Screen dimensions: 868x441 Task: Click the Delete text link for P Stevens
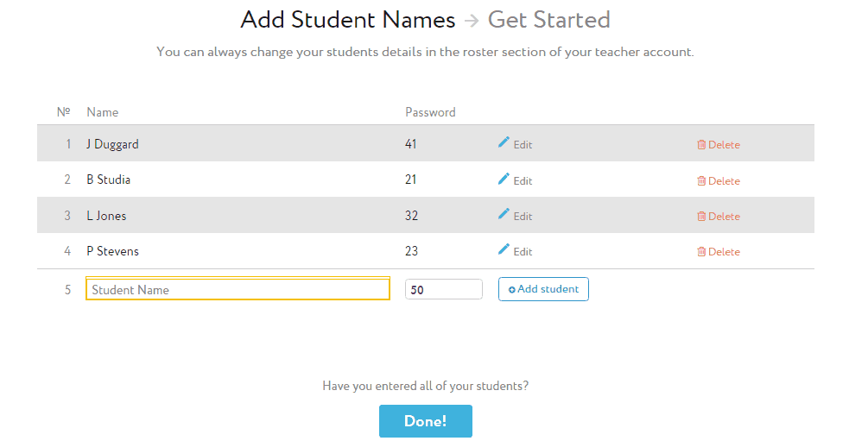724,252
